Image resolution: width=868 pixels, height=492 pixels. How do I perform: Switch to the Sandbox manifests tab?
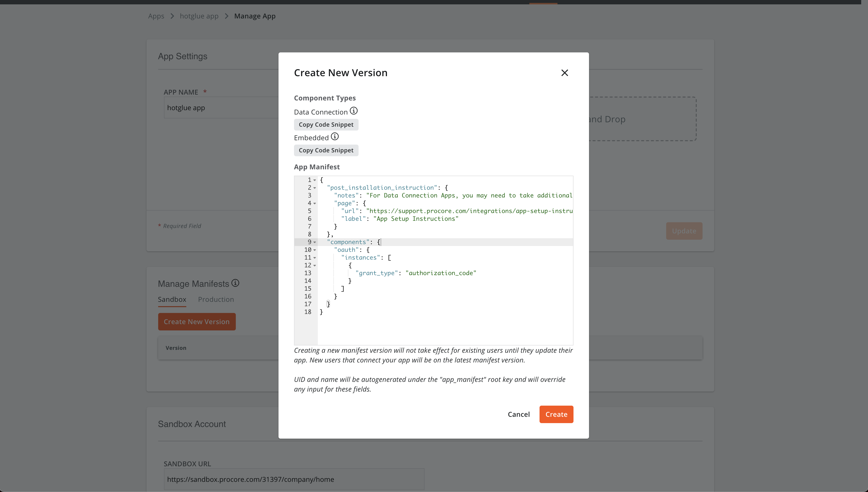172,299
